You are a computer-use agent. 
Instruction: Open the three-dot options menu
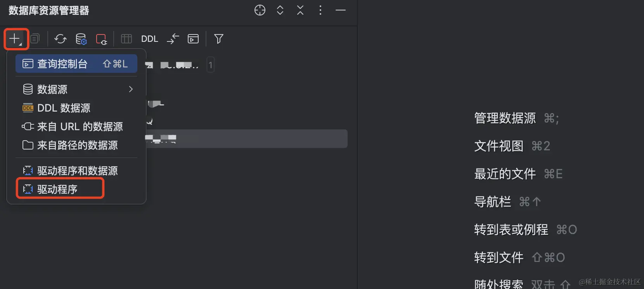pos(320,10)
